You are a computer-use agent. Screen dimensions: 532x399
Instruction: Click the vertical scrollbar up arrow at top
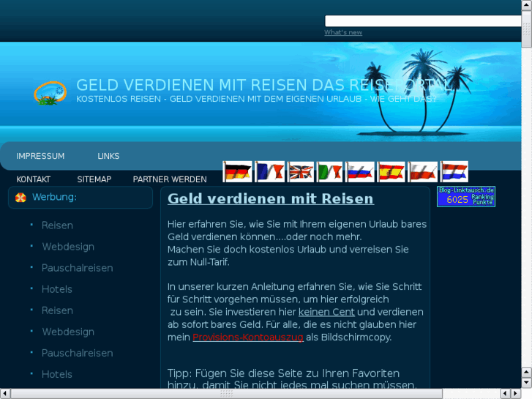click(x=527, y=5)
